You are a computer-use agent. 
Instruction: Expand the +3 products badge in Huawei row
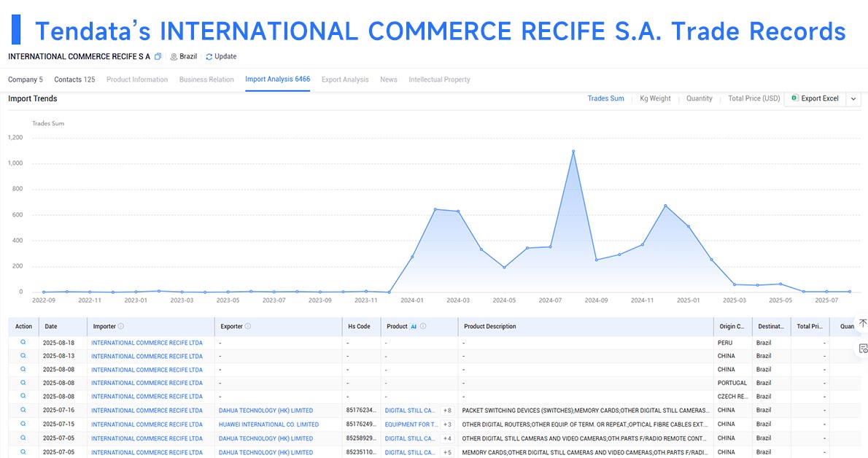tap(447, 424)
